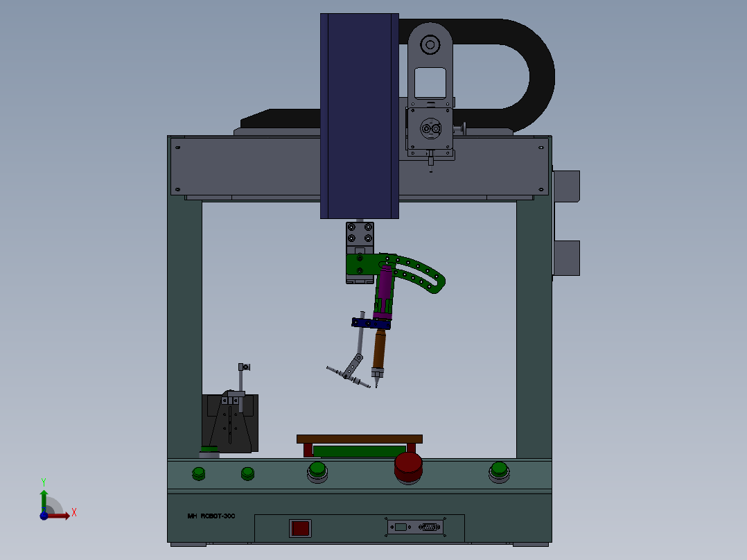Select the second small green button from left
Viewport: 747px width, 560px height.
click(248, 473)
